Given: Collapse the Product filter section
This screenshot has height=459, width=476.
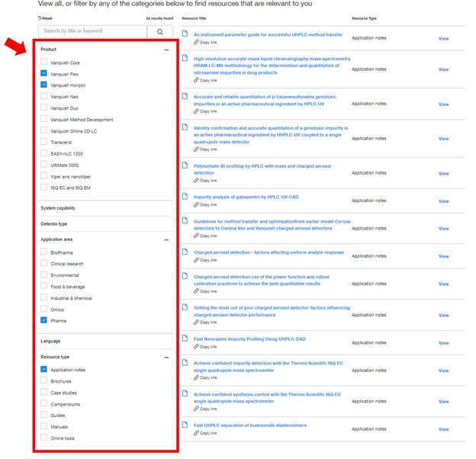Looking at the screenshot, I should 166,50.
